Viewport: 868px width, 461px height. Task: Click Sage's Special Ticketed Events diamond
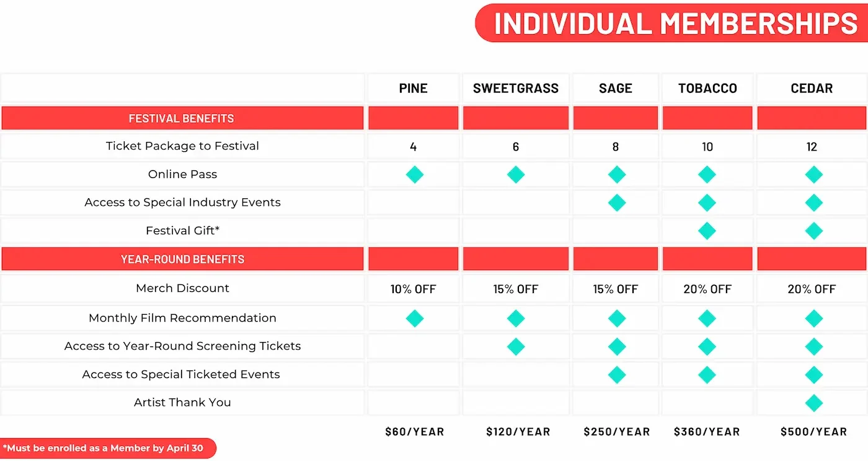[x=616, y=375]
